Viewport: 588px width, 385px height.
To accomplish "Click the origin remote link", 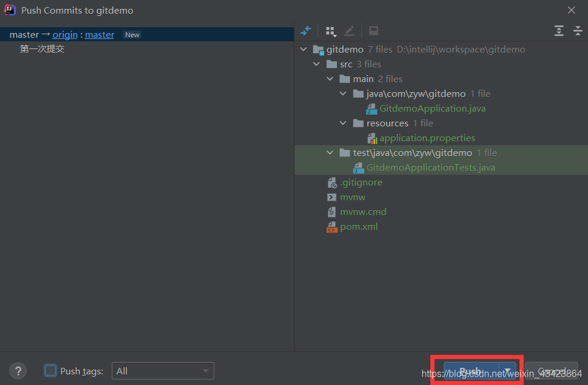I will pos(65,35).
